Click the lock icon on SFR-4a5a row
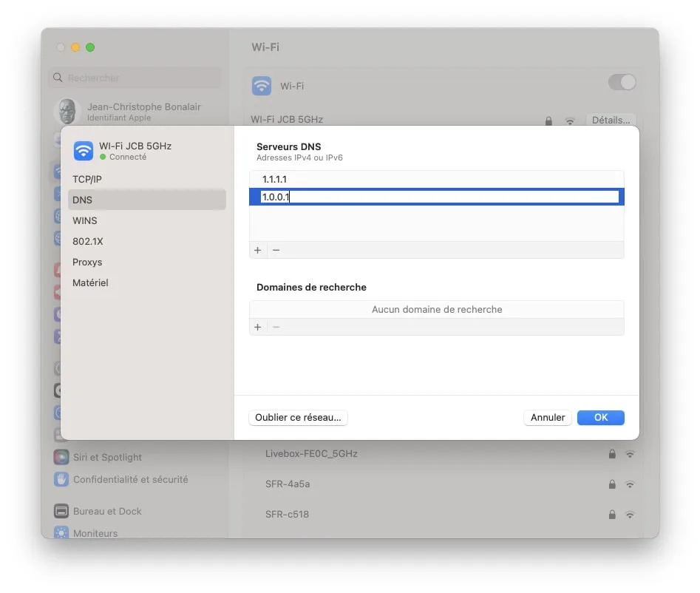This screenshot has height=593, width=700. click(612, 484)
